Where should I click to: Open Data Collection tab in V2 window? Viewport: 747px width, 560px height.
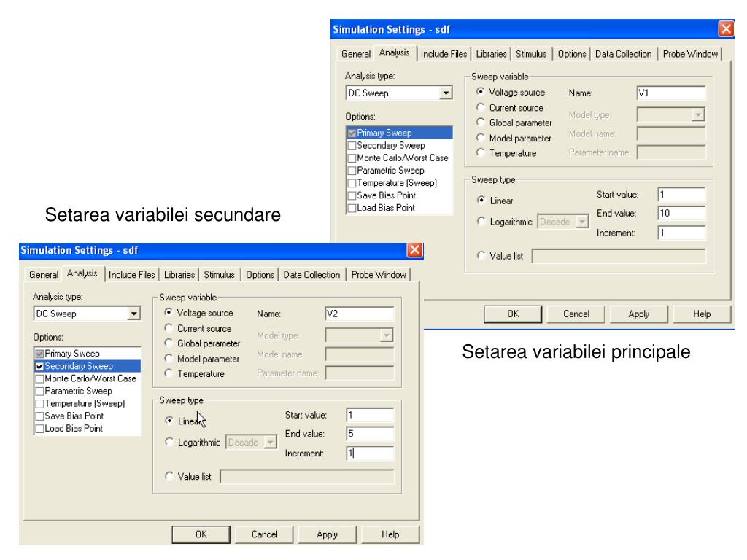311,275
